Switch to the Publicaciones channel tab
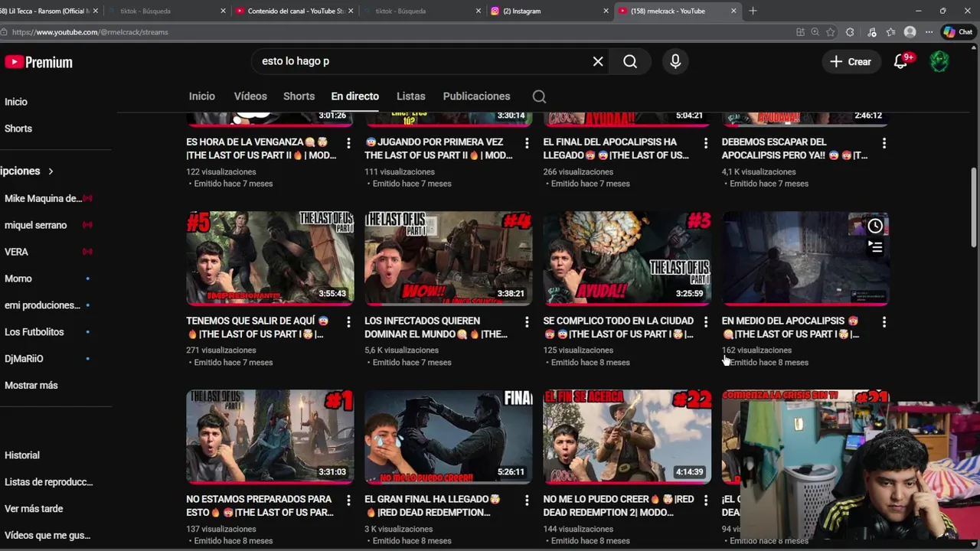Image resolution: width=980 pixels, height=551 pixels. 476,96
